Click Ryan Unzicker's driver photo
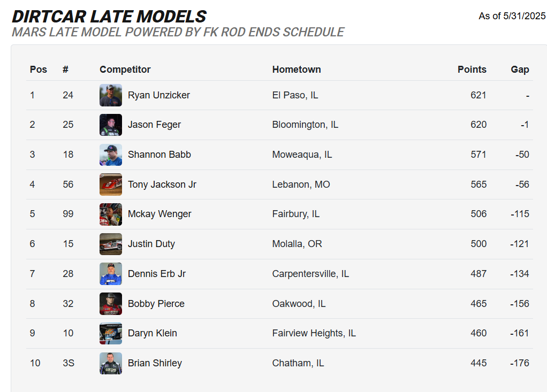The image size is (547, 392). click(111, 95)
